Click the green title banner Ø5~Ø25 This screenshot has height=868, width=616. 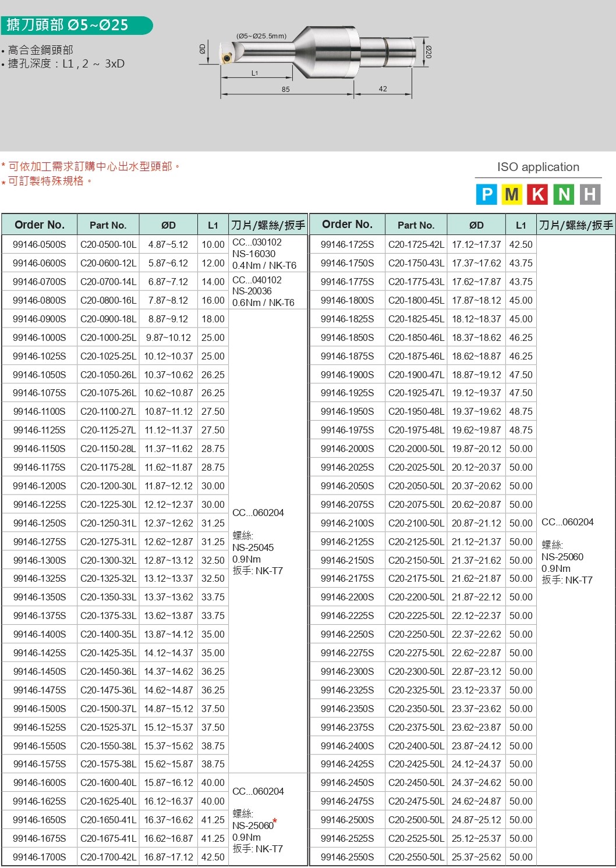click(x=77, y=25)
